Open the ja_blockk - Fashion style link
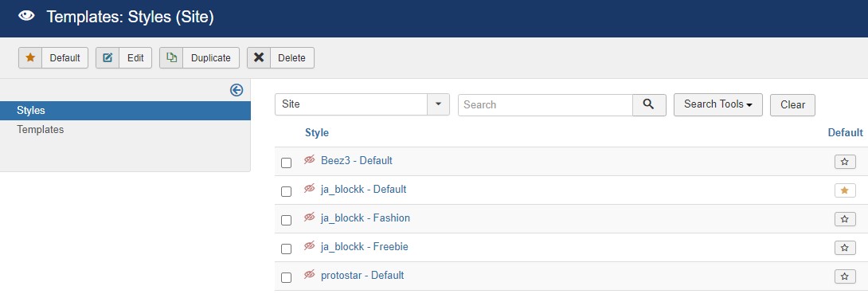Image resolution: width=868 pixels, height=294 pixels. [366, 218]
